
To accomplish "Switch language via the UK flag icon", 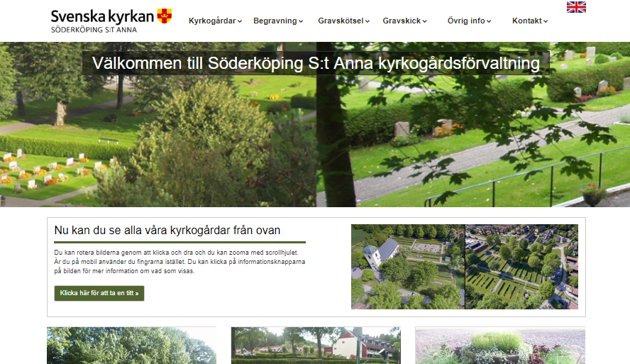I will [576, 7].
